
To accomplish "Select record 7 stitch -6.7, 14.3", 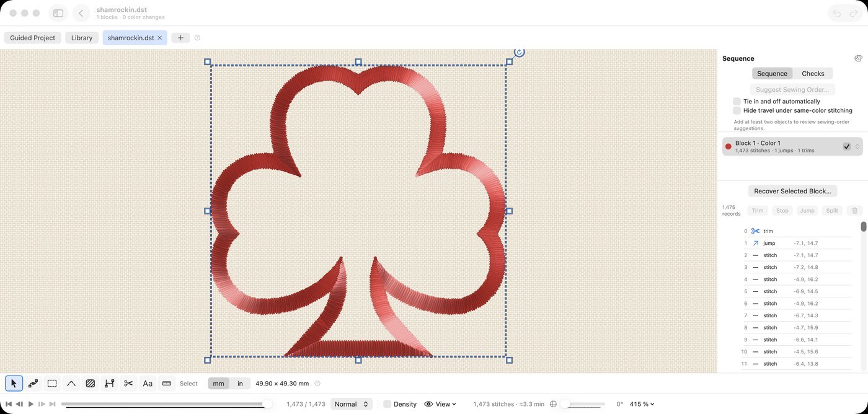I will pos(797,315).
